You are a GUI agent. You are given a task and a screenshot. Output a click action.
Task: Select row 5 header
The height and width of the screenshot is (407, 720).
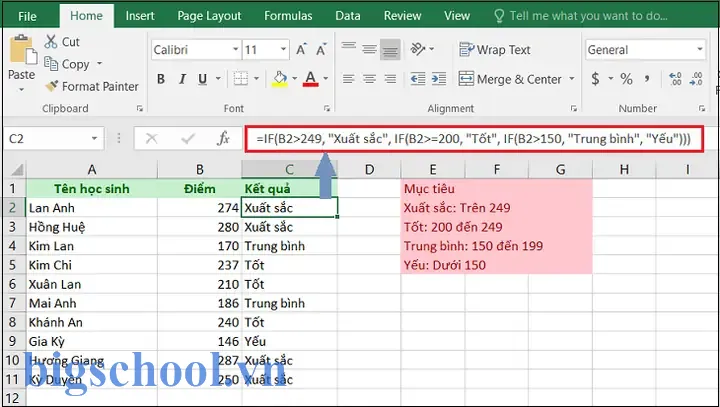(13, 265)
